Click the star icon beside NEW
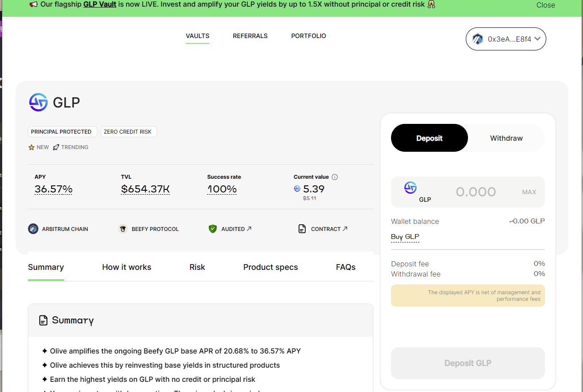The height and width of the screenshot is (392, 583). (31, 147)
